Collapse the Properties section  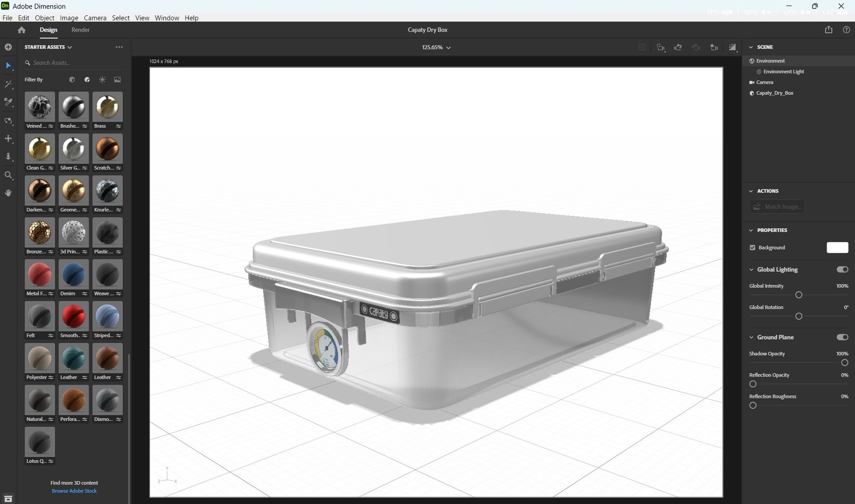tap(751, 231)
